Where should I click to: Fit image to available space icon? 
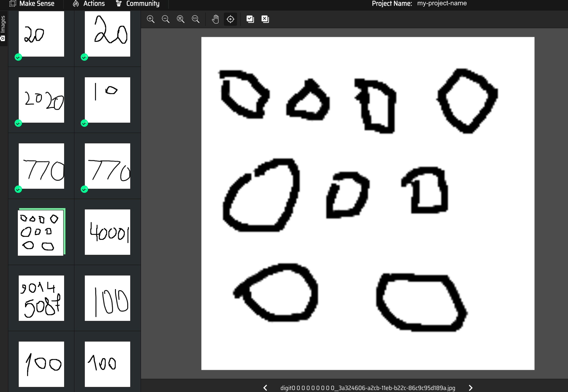click(181, 19)
